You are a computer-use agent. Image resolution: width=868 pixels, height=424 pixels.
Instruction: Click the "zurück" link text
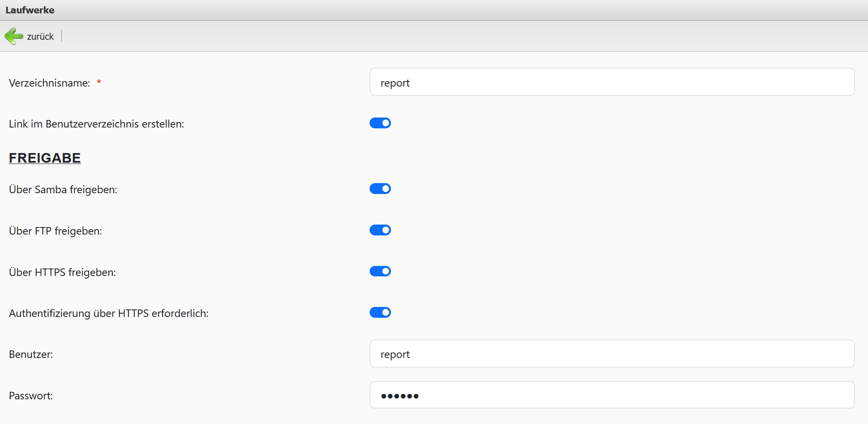tap(40, 37)
